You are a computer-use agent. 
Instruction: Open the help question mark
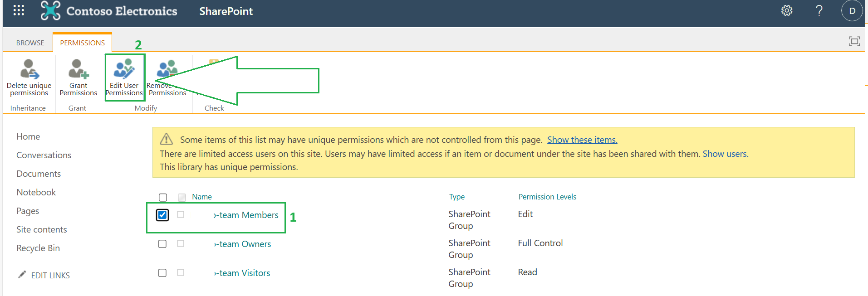coord(819,11)
